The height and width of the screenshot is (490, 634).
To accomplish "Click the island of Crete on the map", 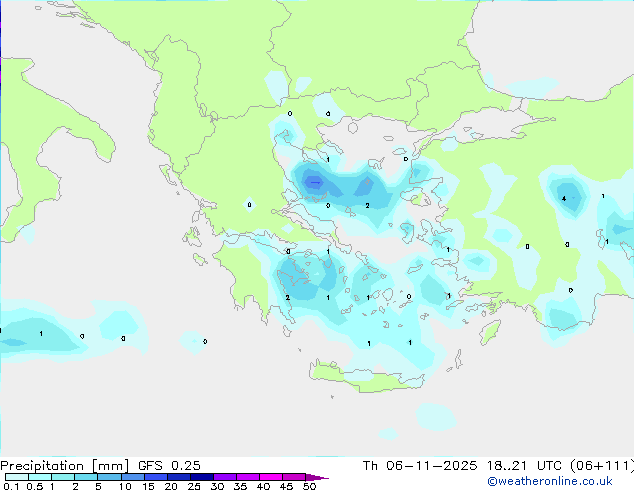I will click(x=366, y=376).
